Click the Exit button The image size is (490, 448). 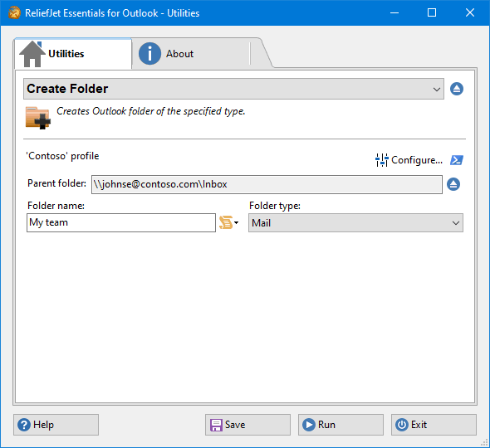click(434, 425)
